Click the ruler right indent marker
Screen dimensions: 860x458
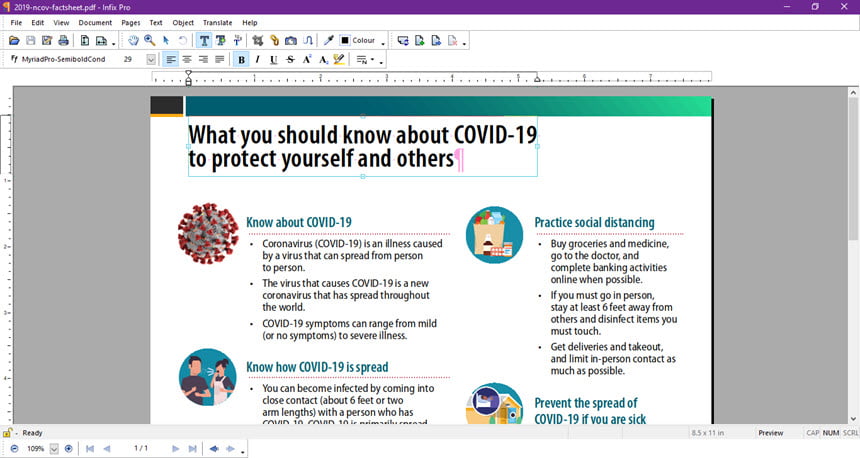pos(538,79)
